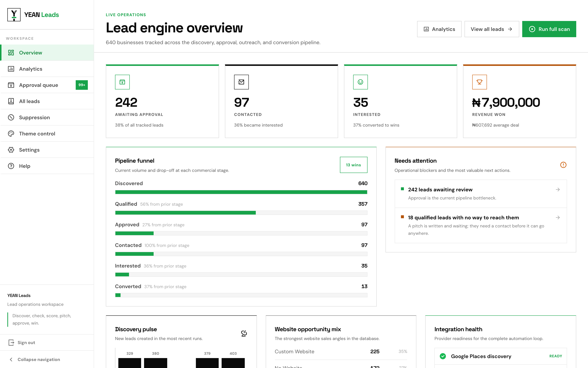Image resolution: width=588 pixels, height=368 pixels.
Task: Open Suppression in the sidebar
Action: tap(47, 117)
